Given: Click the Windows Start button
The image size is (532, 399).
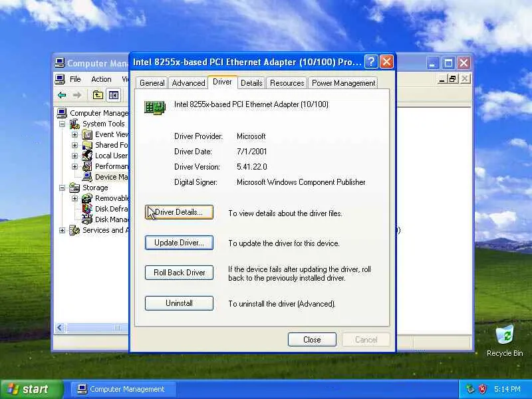Looking at the screenshot, I should (32, 389).
